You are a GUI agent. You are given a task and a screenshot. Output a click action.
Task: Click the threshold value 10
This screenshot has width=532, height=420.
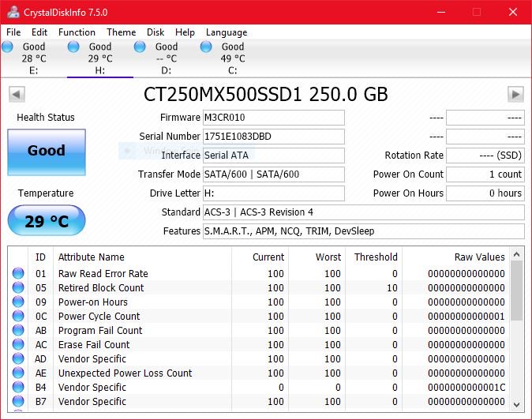tap(392, 287)
